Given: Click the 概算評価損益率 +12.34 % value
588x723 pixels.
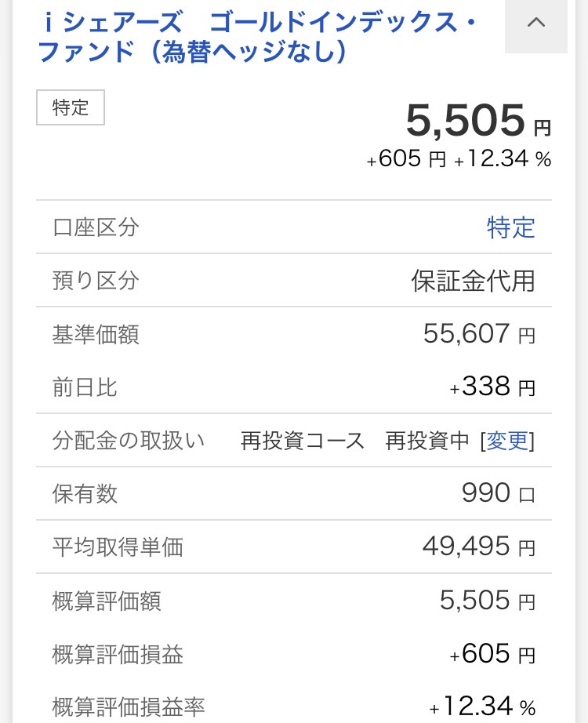Looking at the screenshot, I should (x=482, y=707).
